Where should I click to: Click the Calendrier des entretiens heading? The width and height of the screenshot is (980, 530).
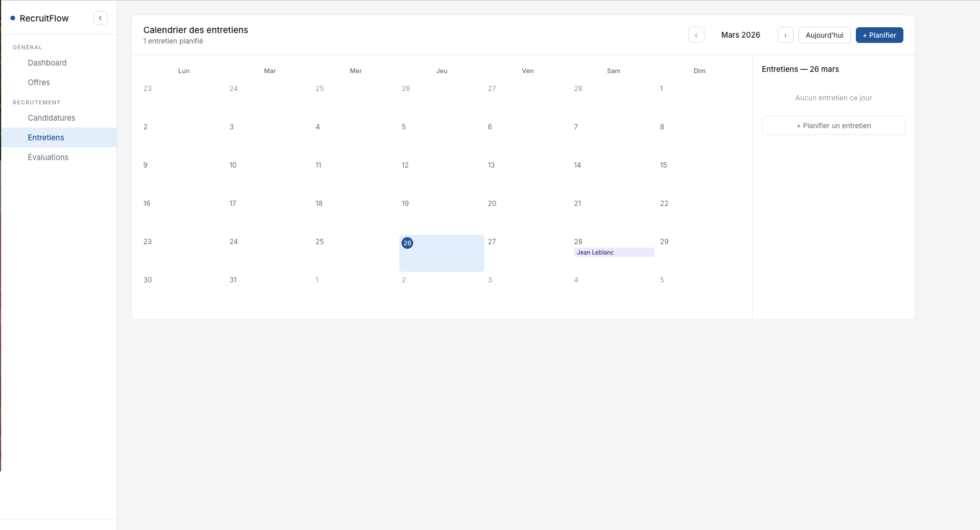[x=196, y=30]
